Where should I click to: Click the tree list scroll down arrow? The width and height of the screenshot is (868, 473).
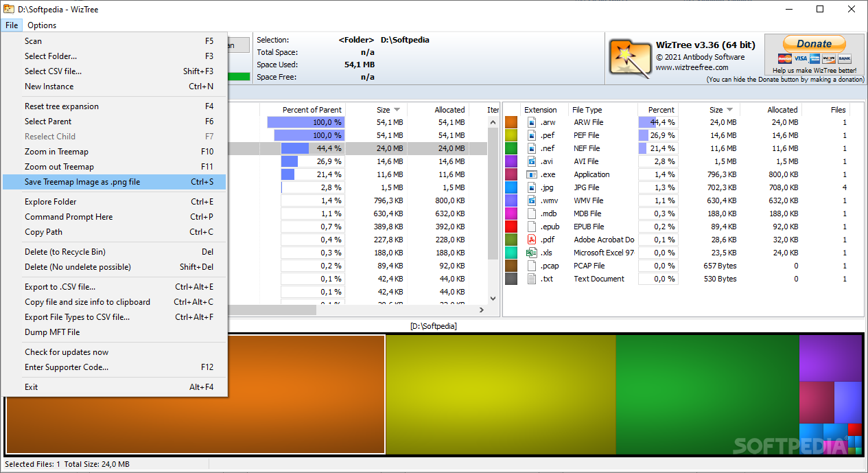(x=493, y=298)
